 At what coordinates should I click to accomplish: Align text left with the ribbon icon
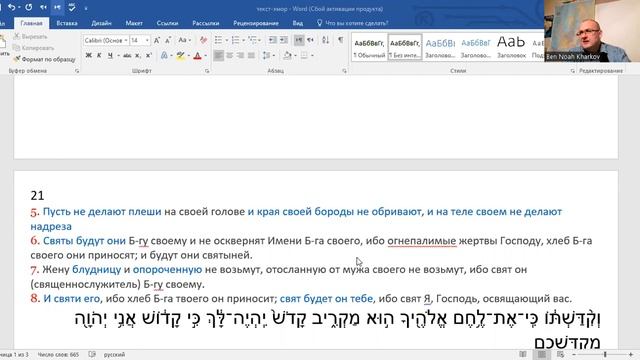218,55
